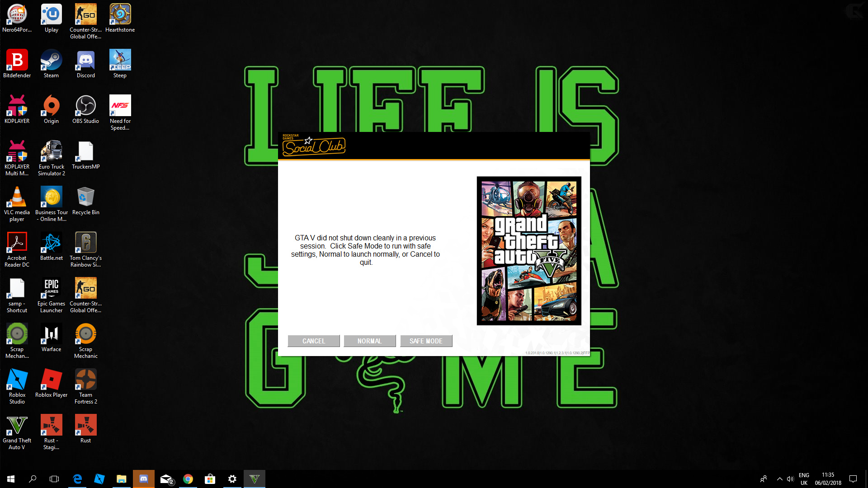Select Scrap Mechanic icon under samp shortcut
This screenshot has width=868, height=488.
(x=17, y=341)
